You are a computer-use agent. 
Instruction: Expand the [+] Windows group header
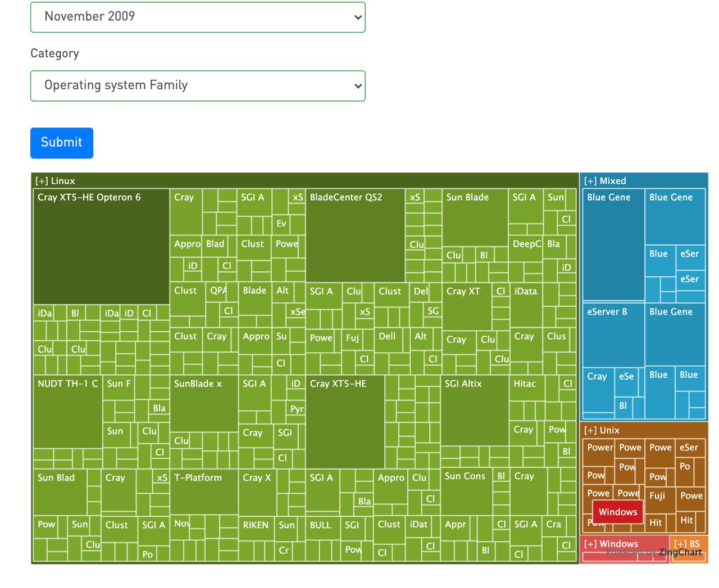click(x=624, y=544)
